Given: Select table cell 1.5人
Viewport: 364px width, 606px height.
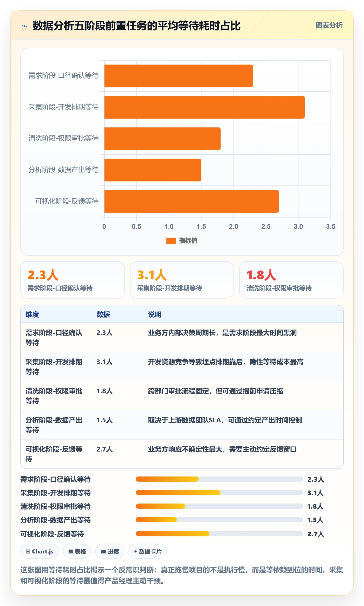Looking at the screenshot, I should click(x=105, y=420).
